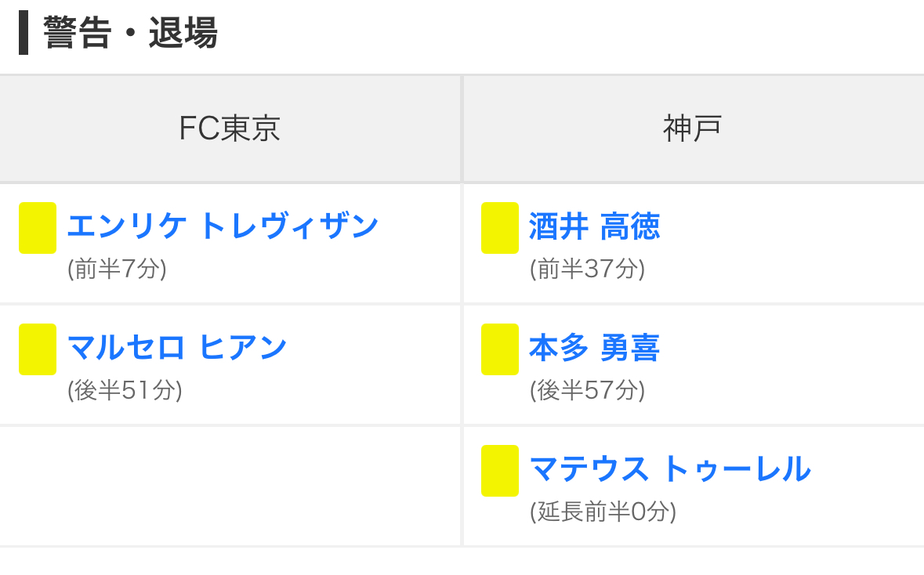Select the 神戸 column header

pos(693,128)
